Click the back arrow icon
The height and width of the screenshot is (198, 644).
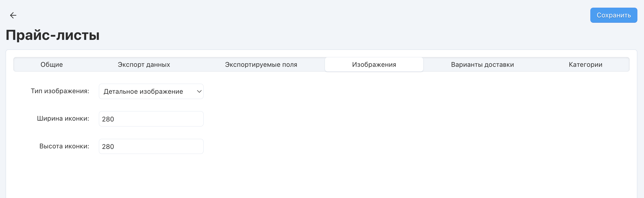(13, 15)
